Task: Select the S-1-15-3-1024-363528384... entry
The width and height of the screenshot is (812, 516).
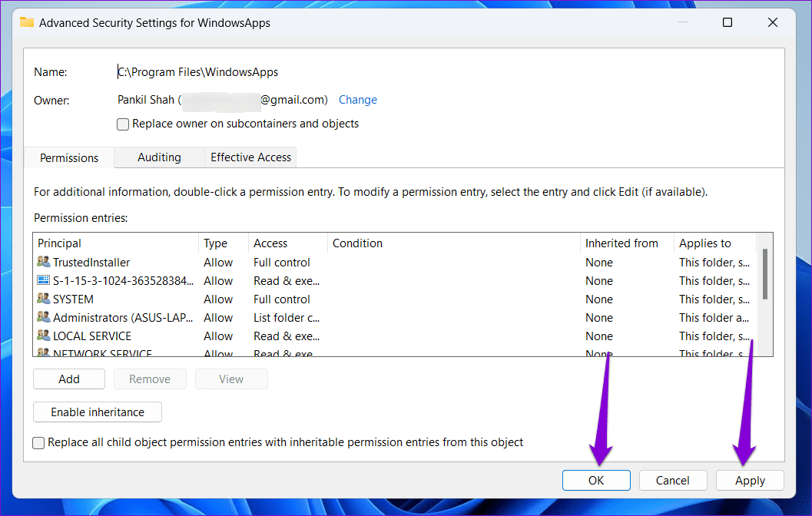Action: click(x=395, y=281)
